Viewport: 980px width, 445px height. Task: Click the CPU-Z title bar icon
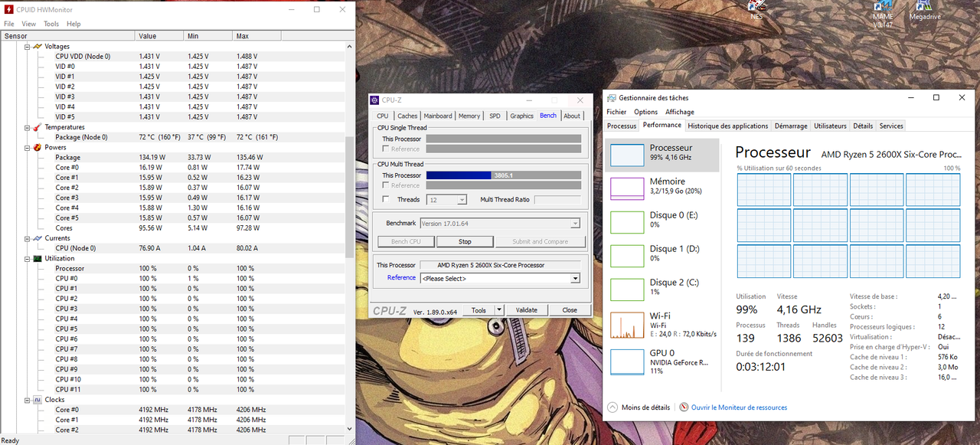tap(374, 100)
